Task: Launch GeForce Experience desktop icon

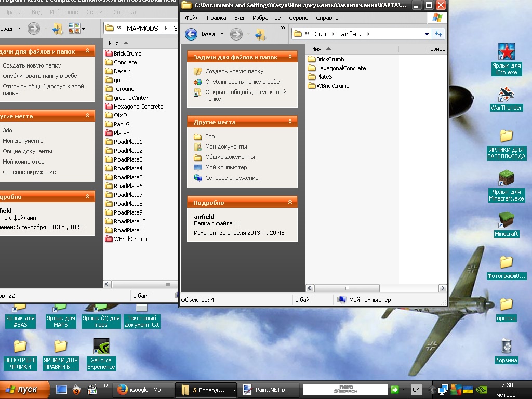Action: click(x=101, y=347)
